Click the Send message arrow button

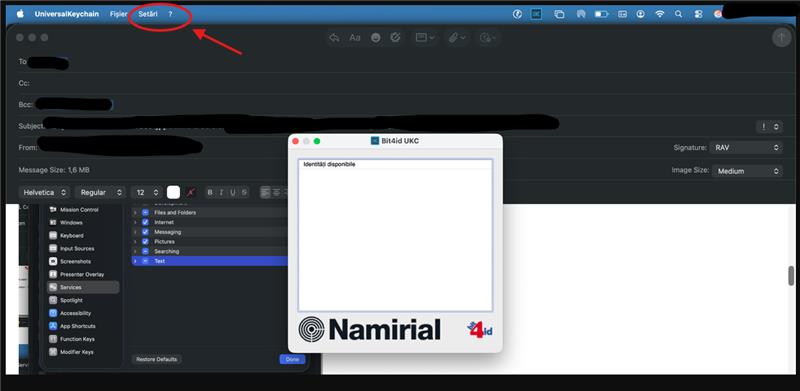click(x=781, y=38)
